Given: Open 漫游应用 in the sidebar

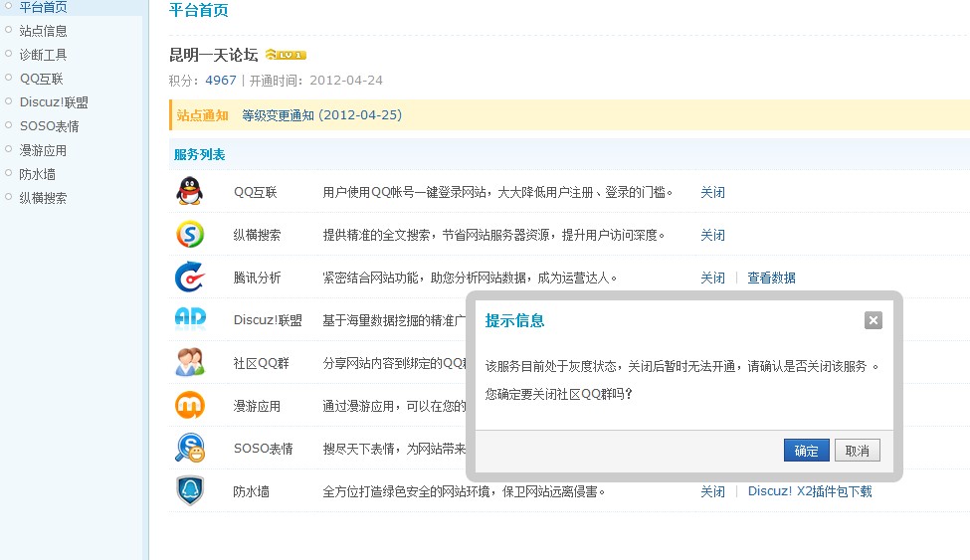Looking at the screenshot, I should (44, 150).
